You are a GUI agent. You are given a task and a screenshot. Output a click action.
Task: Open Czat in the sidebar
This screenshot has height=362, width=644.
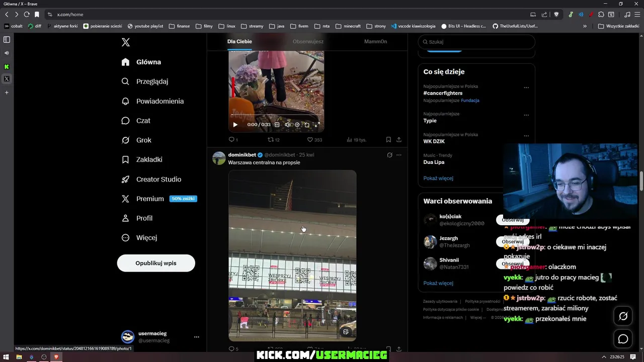coord(136,121)
